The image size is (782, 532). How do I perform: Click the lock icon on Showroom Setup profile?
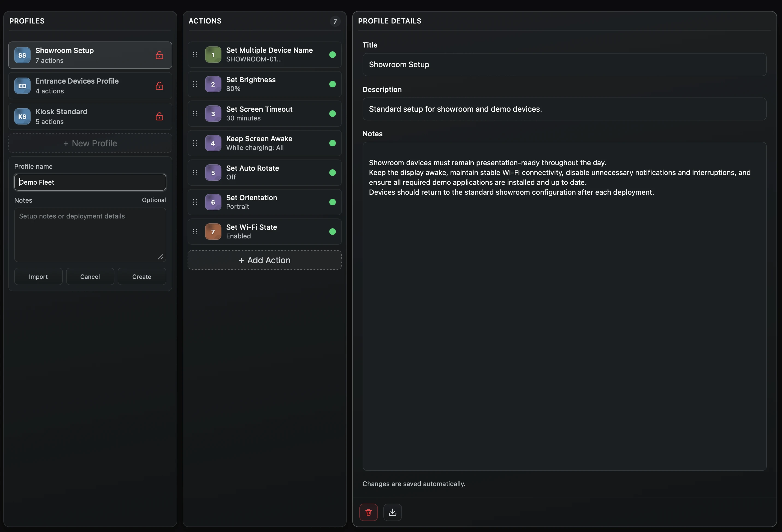pyautogui.click(x=159, y=55)
